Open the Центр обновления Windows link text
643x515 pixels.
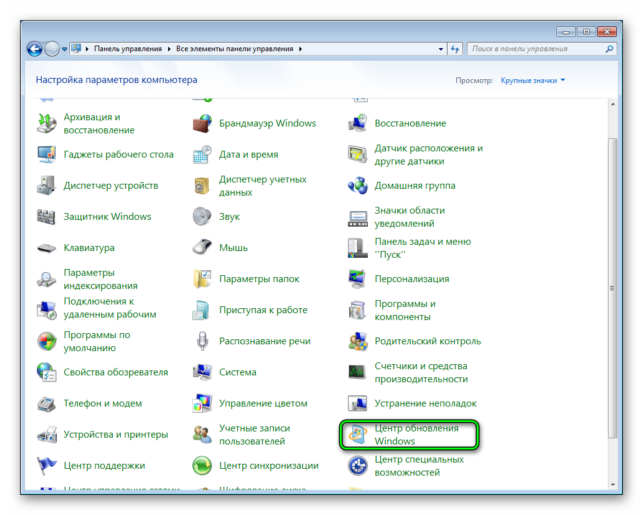coord(416,435)
